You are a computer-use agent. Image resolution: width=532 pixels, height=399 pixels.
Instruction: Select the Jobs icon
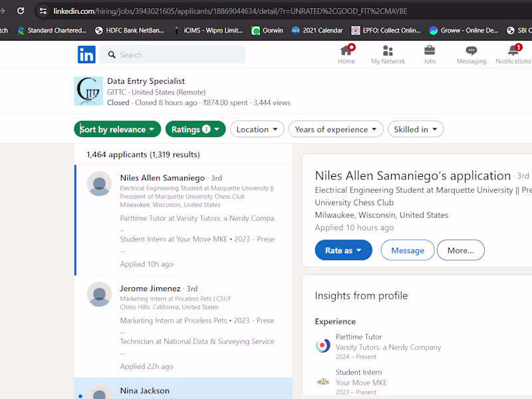point(430,53)
